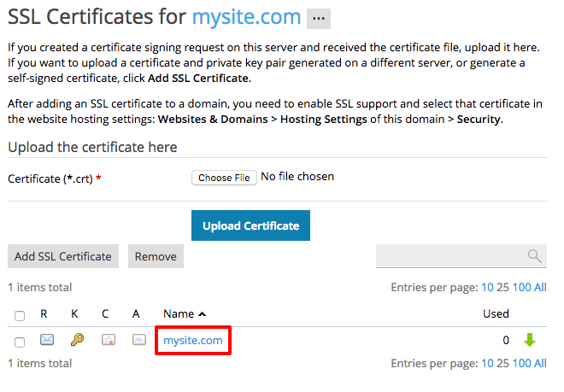Click the magnifier search icon
Image resolution: width=564 pixels, height=392 pixels.
coord(535,256)
